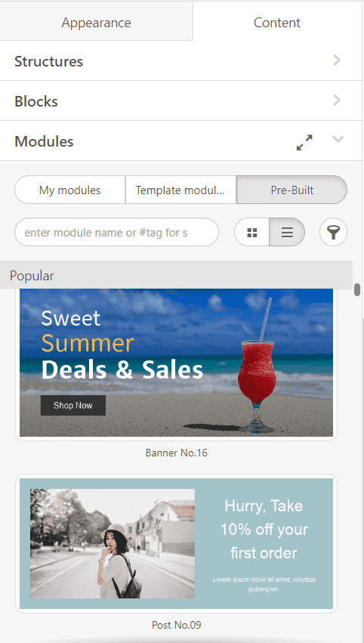The width and height of the screenshot is (364, 643).
Task: Click the Post No.09 label
Action: (x=176, y=625)
